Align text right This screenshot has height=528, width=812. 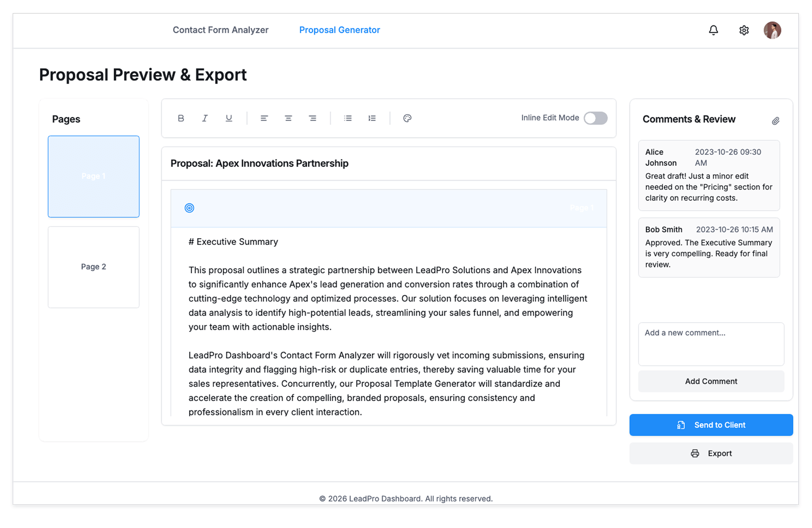coord(312,118)
